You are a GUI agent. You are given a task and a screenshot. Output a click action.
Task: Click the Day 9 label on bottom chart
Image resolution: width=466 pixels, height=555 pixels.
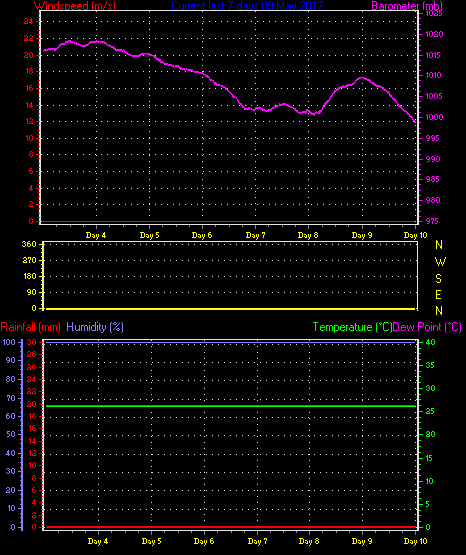(x=362, y=541)
